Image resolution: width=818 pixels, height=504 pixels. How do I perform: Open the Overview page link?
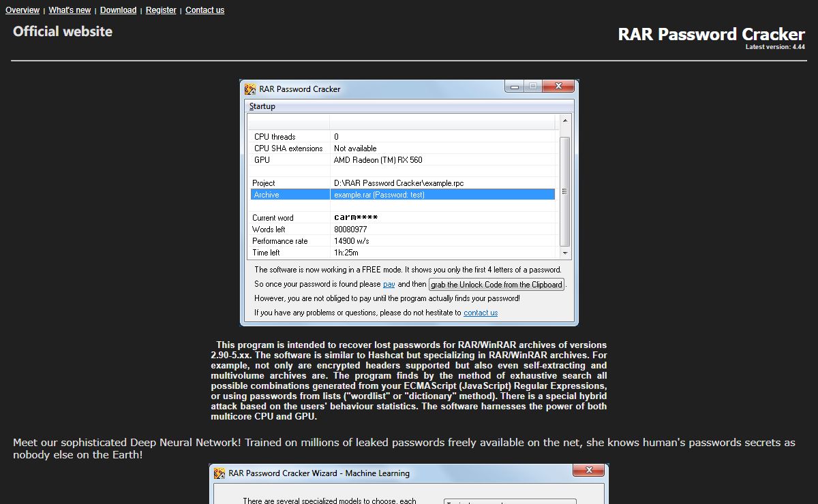[22, 10]
